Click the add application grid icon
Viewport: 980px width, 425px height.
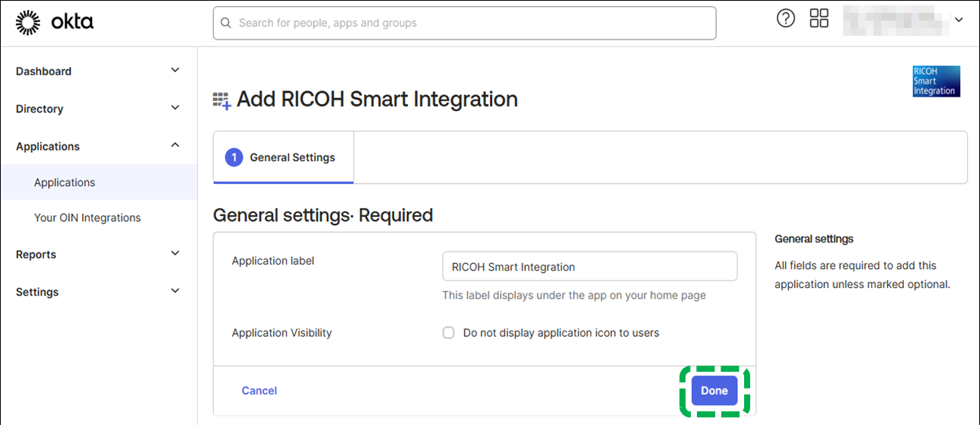coord(221,100)
